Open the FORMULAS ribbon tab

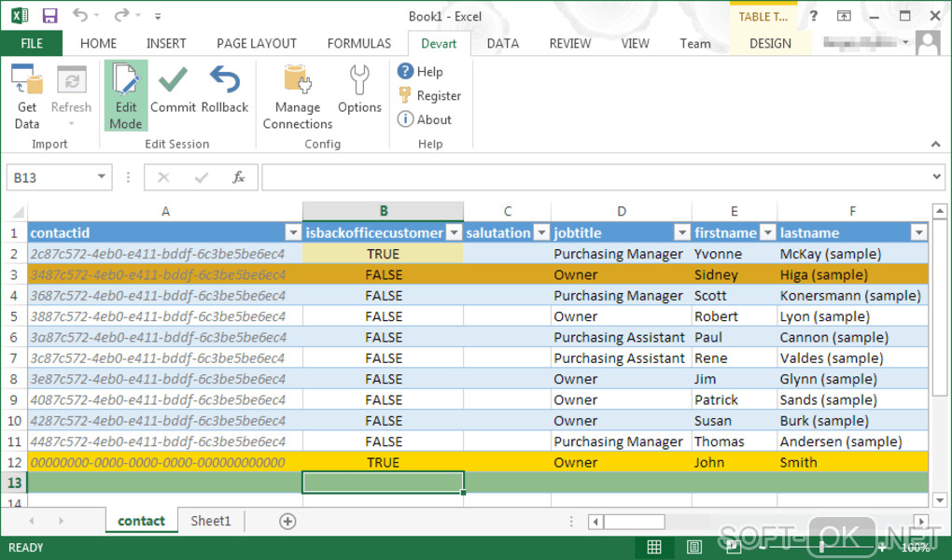(359, 43)
